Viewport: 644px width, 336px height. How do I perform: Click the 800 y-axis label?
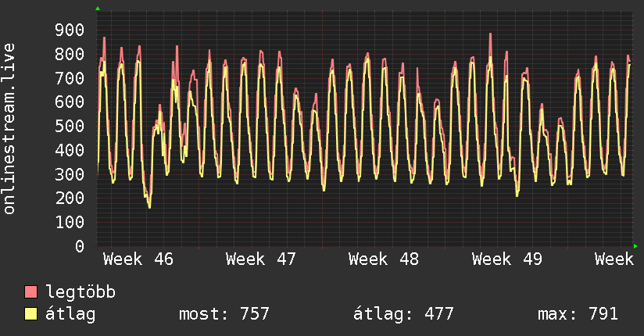[70, 54]
